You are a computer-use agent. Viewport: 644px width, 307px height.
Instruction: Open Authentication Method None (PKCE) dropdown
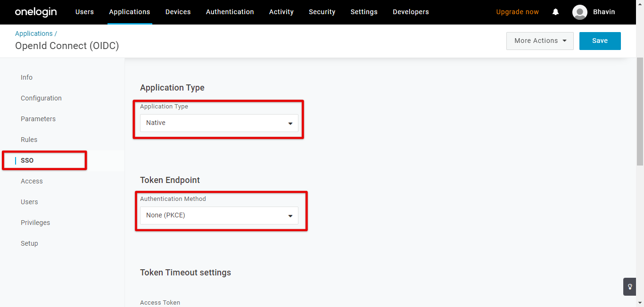coord(219,215)
